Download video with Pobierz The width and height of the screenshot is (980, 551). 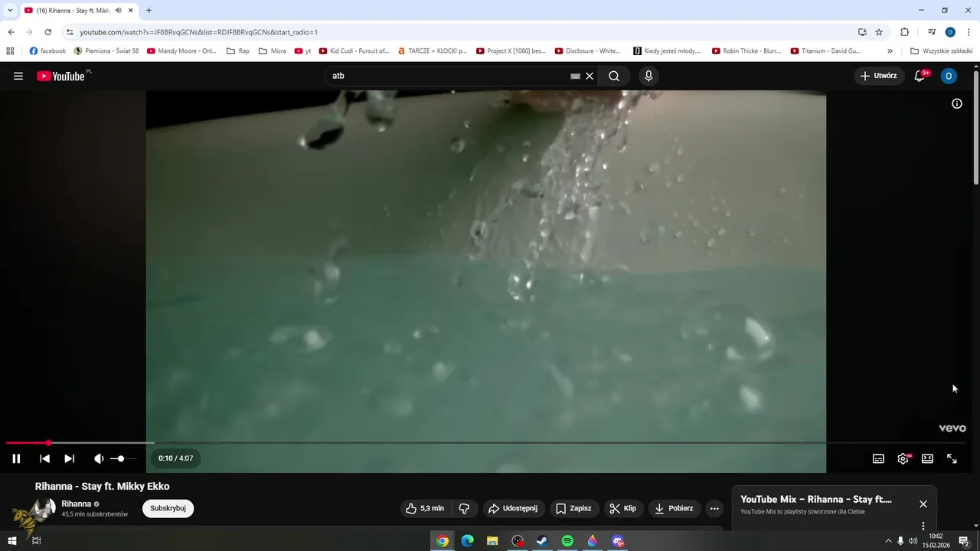point(674,508)
